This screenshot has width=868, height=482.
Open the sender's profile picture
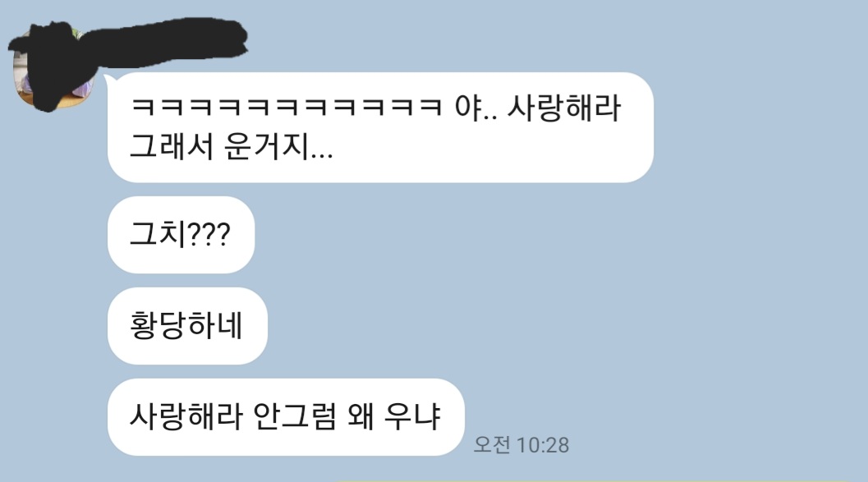point(53,68)
